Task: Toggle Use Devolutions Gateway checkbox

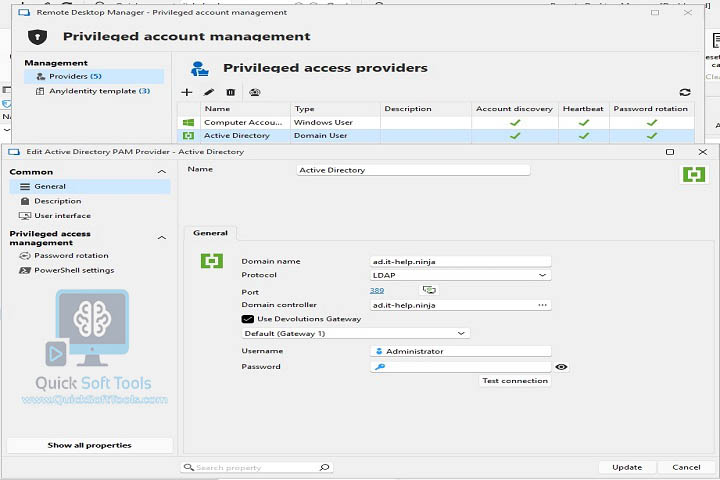Action: point(248,319)
